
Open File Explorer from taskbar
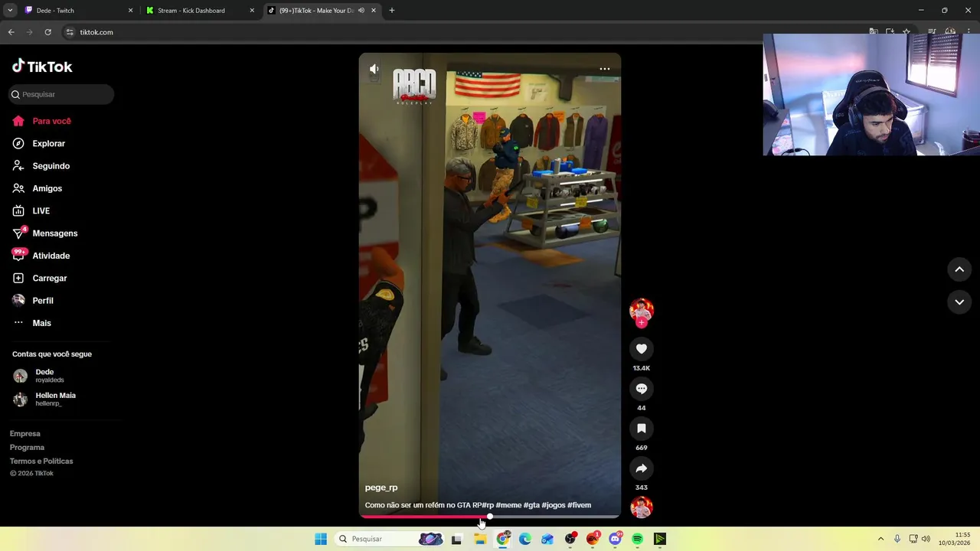pyautogui.click(x=480, y=539)
